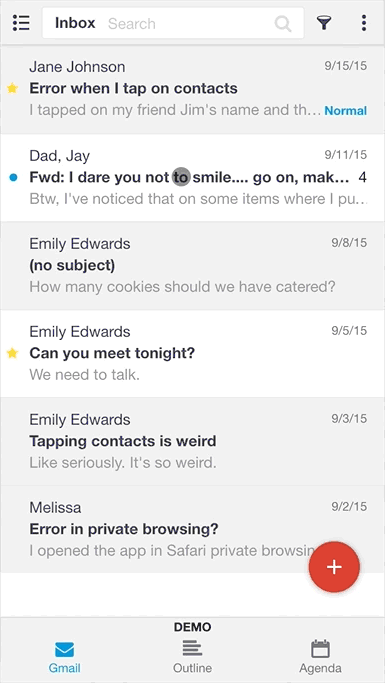Screen dimensions: 385x683
Task: Toggle star on Jane Johnson's email
Action: 13,88
